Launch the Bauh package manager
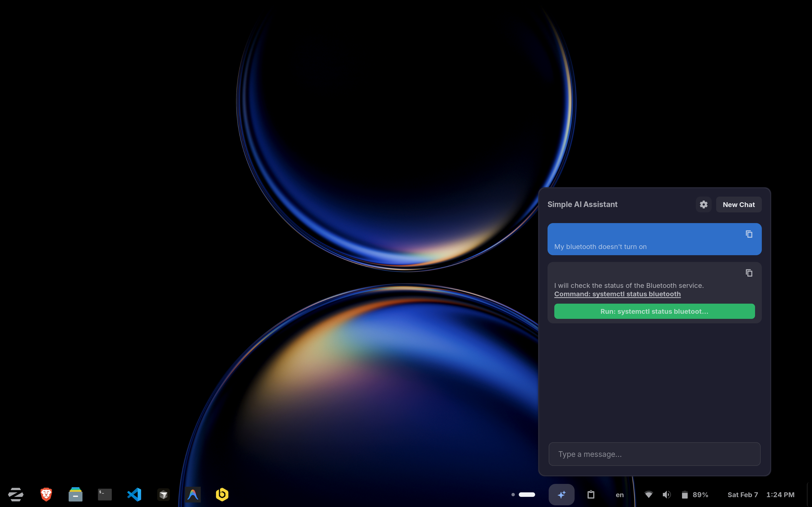The image size is (812, 507). (222, 494)
